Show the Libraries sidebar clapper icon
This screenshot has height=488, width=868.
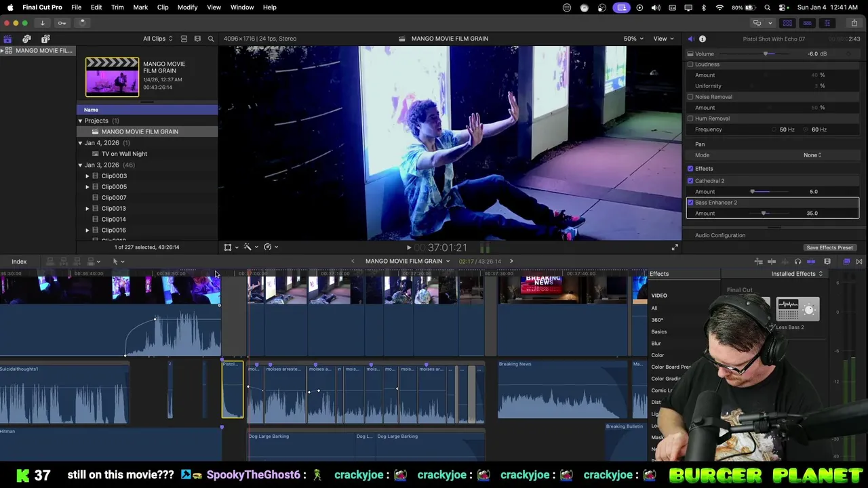coord(7,39)
